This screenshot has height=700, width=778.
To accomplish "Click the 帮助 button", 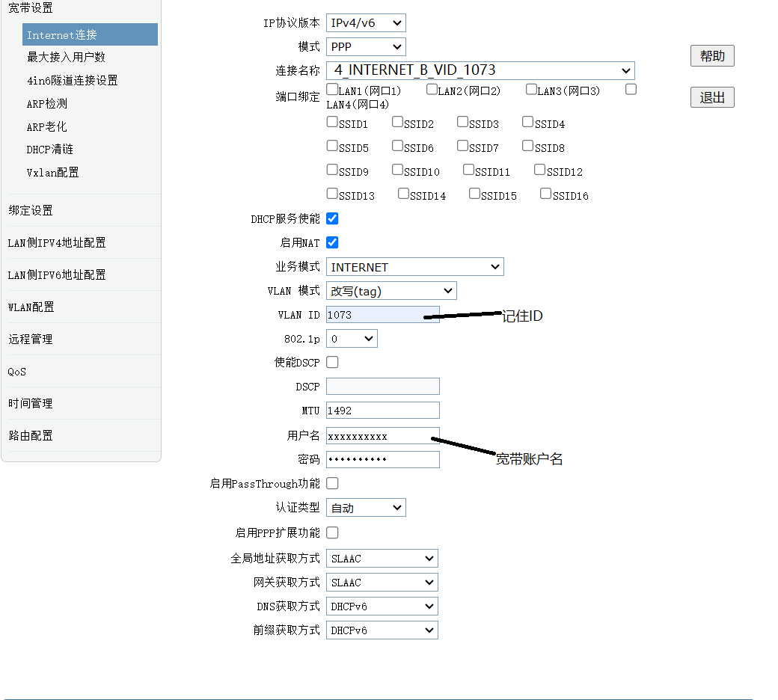I will pyautogui.click(x=712, y=56).
